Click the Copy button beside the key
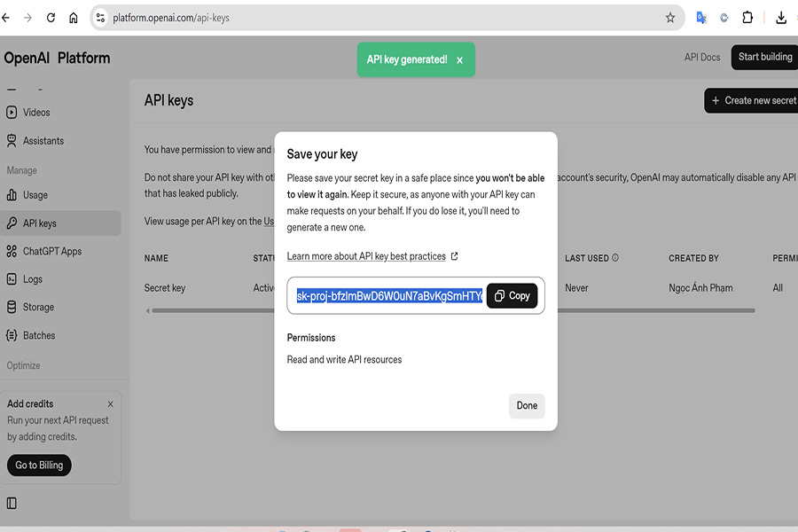 [512, 296]
